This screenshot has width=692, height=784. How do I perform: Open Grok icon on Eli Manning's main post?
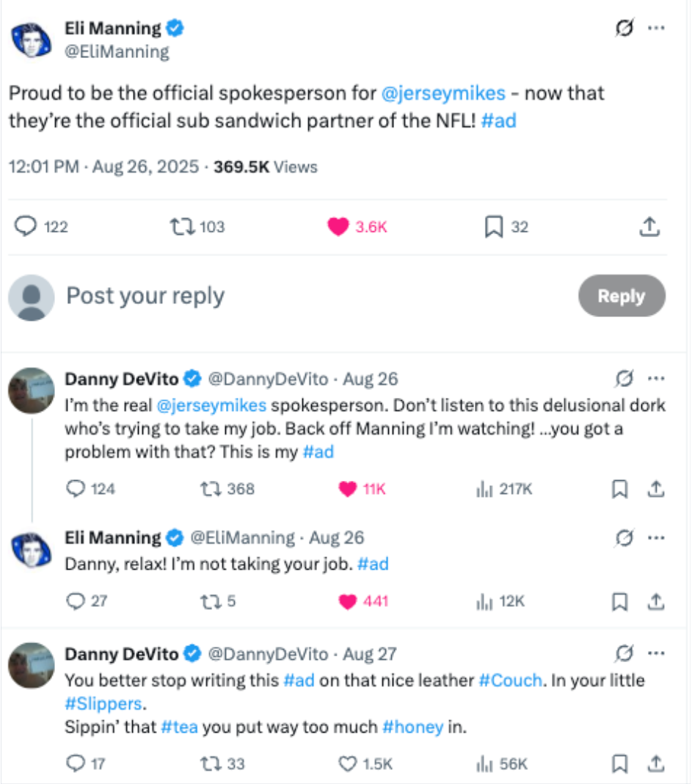[x=624, y=27]
